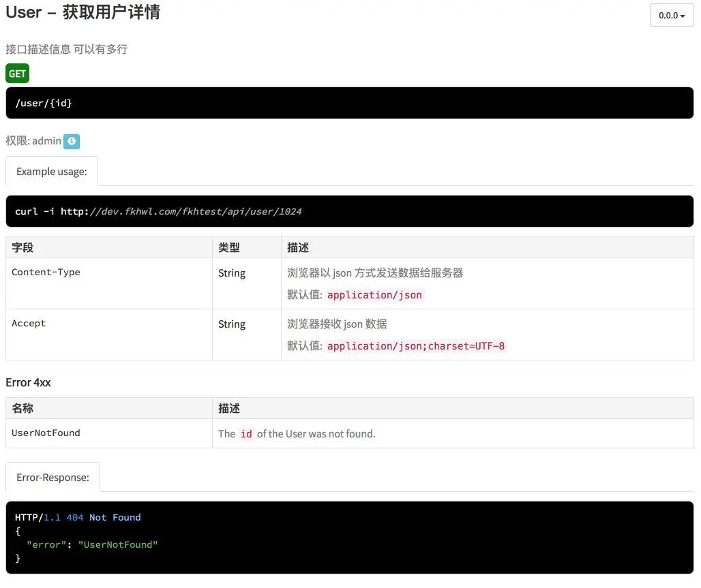Click the application/json;charset=UTF-8 default value
Viewport: 701px width, 588px height.
416,346
